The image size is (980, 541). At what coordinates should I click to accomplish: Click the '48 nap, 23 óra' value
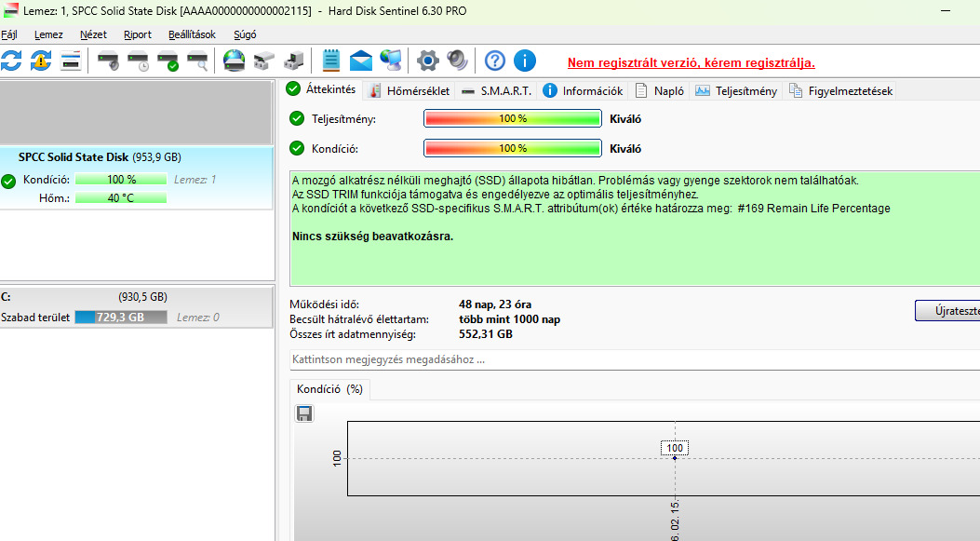tap(495, 304)
